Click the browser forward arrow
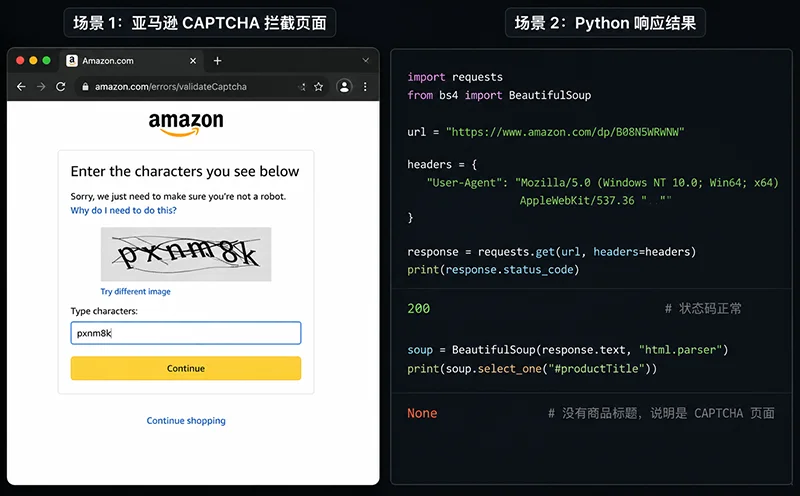 coord(41,87)
